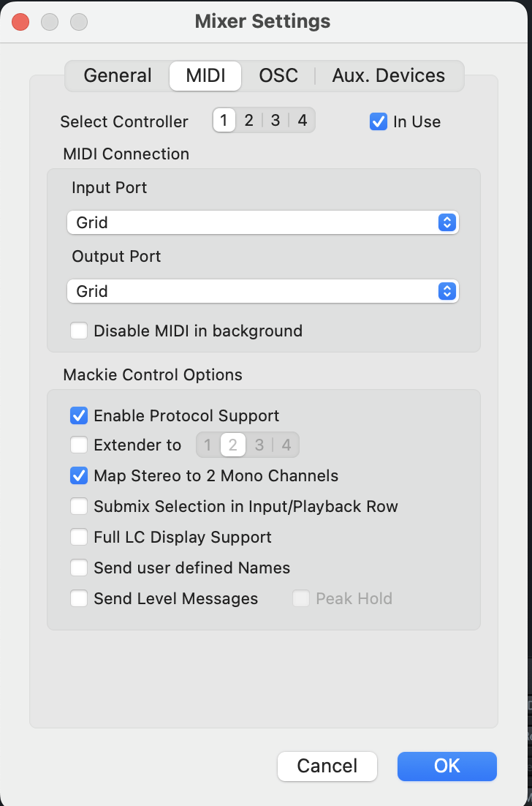532x806 pixels.
Task: Uncheck the In Use checkbox
Action: (379, 122)
